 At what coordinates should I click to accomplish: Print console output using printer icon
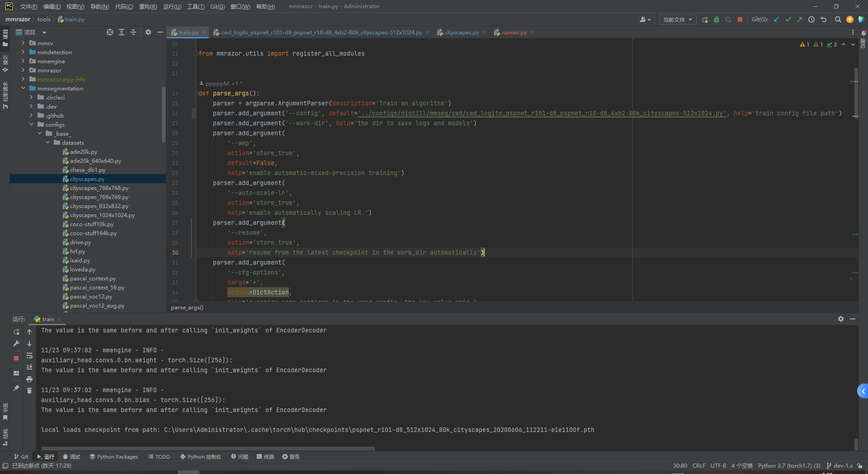point(29,379)
